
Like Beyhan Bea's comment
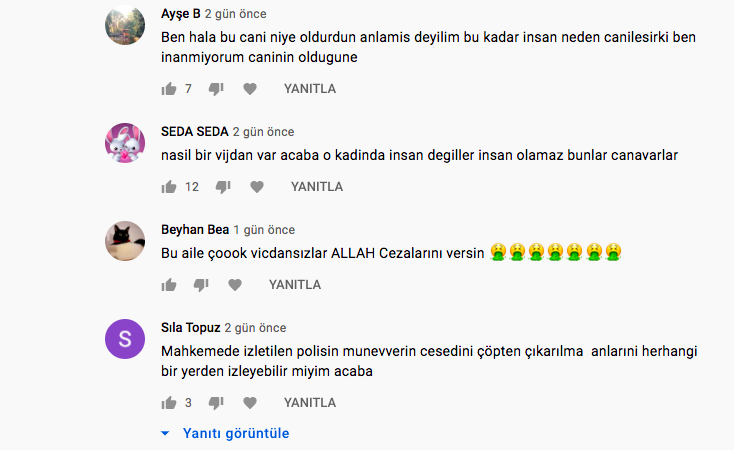coord(169,285)
